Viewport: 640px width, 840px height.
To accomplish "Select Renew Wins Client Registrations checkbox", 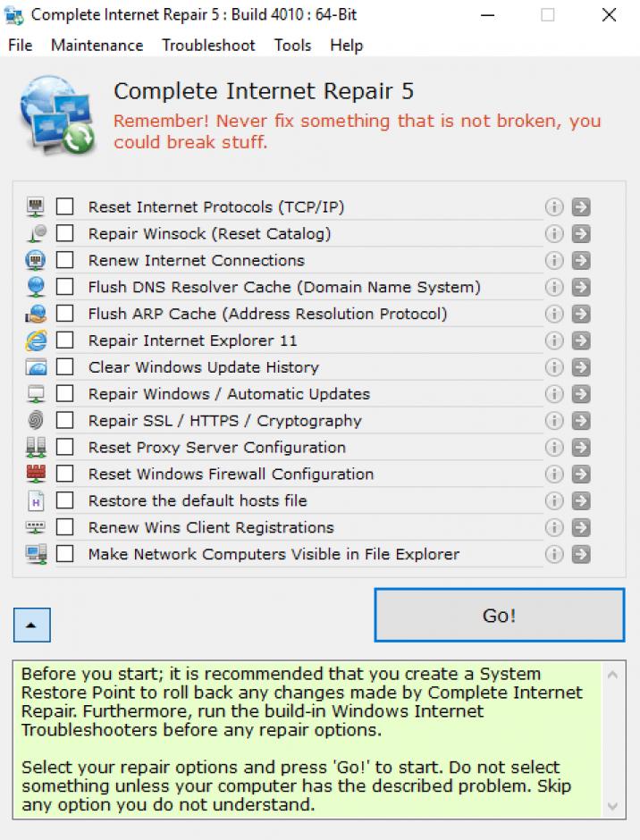I will coord(65,527).
